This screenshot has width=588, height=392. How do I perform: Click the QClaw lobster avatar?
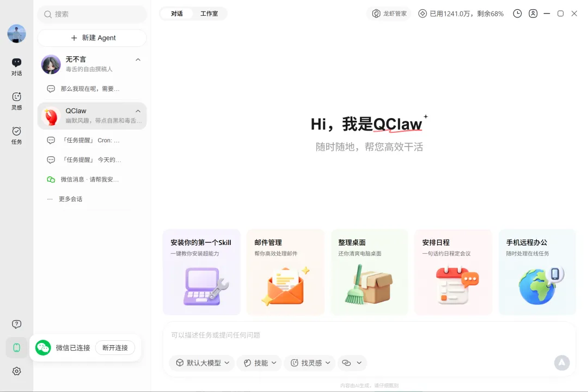tap(51, 116)
